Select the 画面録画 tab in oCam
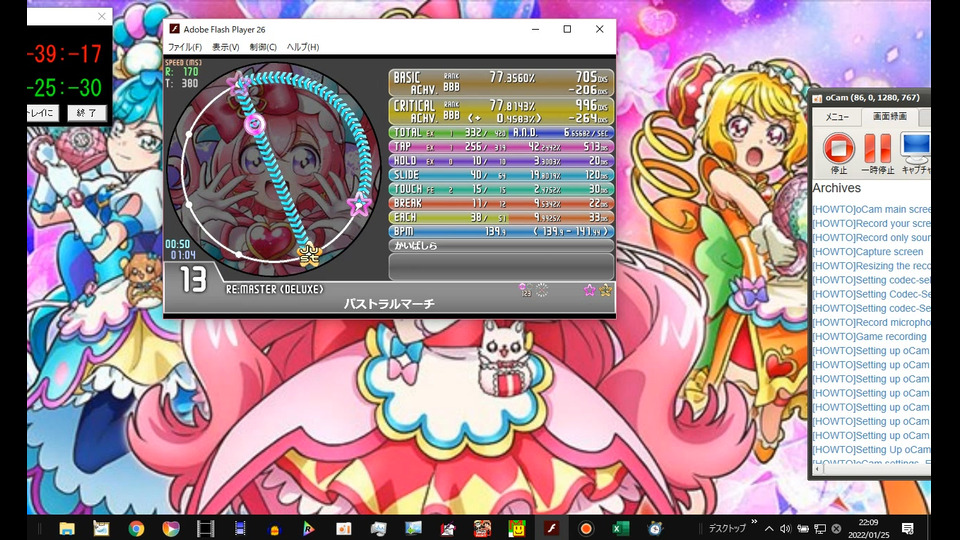The image size is (960, 540). point(890,116)
